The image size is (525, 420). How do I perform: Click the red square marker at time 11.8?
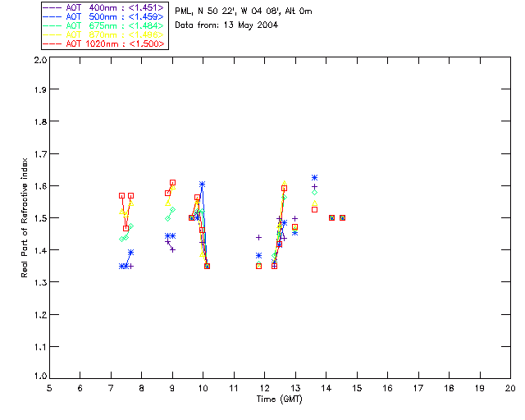point(258,267)
